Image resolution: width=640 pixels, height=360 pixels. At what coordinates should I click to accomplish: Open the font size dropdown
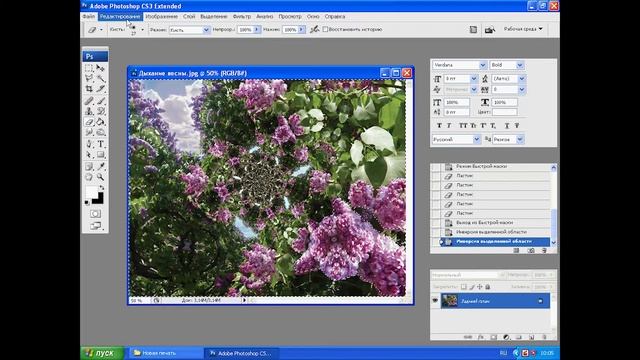(x=473, y=79)
